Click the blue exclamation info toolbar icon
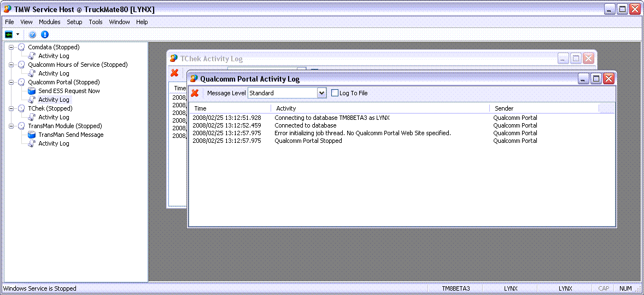 pos(45,34)
